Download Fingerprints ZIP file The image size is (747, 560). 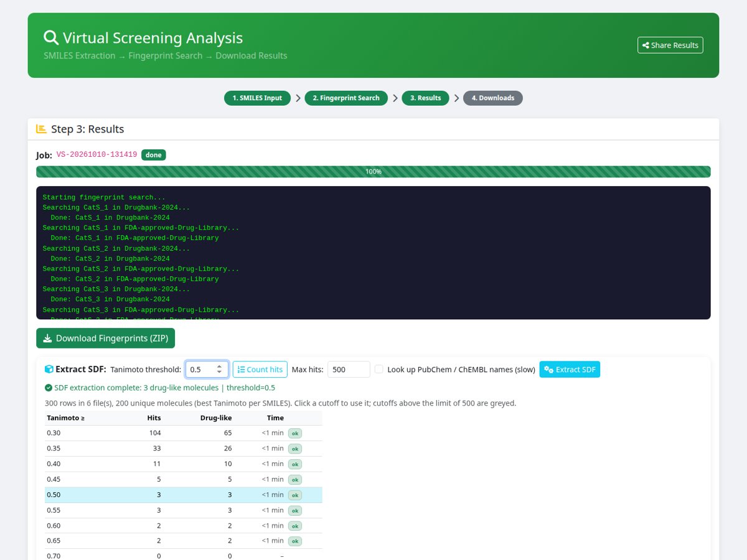(x=106, y=338)
